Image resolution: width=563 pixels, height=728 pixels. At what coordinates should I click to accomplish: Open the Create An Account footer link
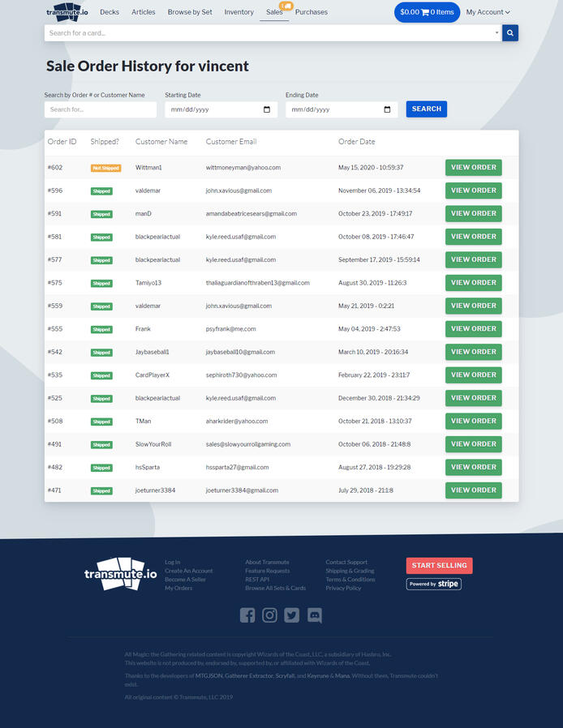tap(188, 571)
